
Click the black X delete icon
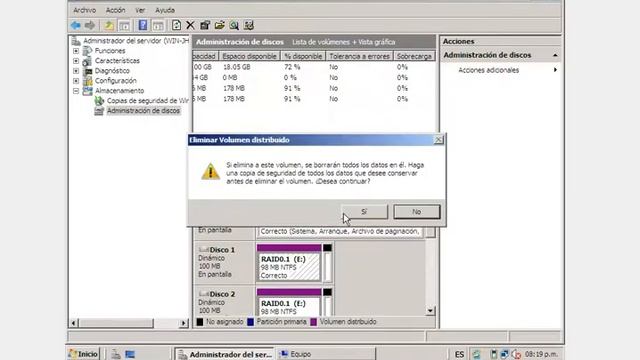coord(190,25)
